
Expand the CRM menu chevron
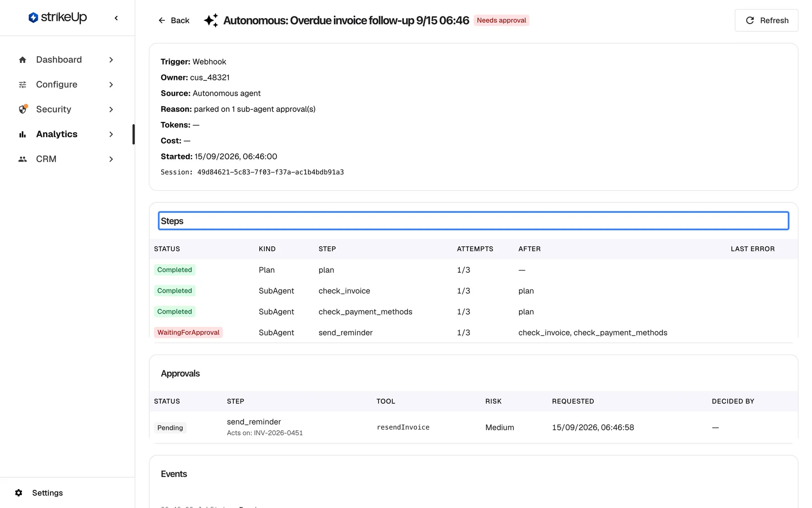pos(111,159)
